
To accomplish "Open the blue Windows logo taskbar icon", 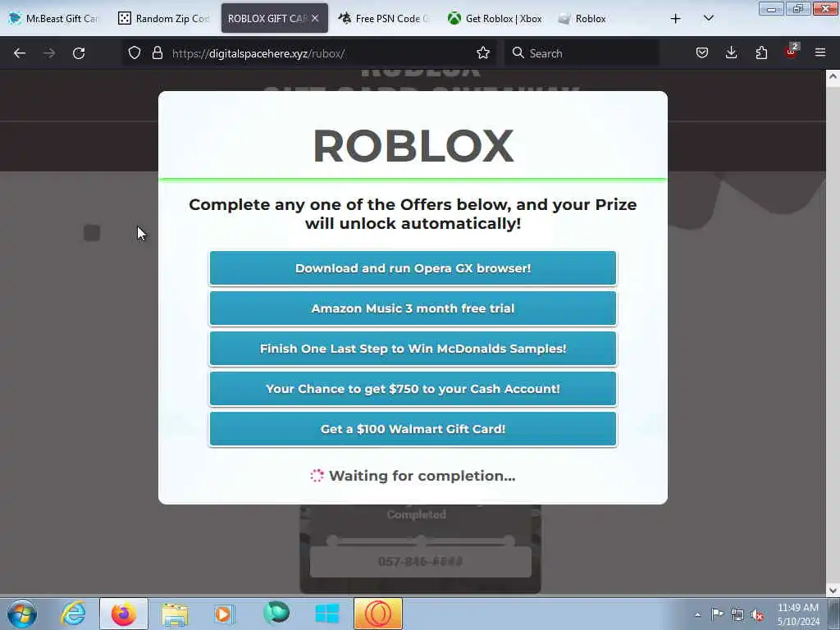I will pyautogui.click(x=326, y=614).
